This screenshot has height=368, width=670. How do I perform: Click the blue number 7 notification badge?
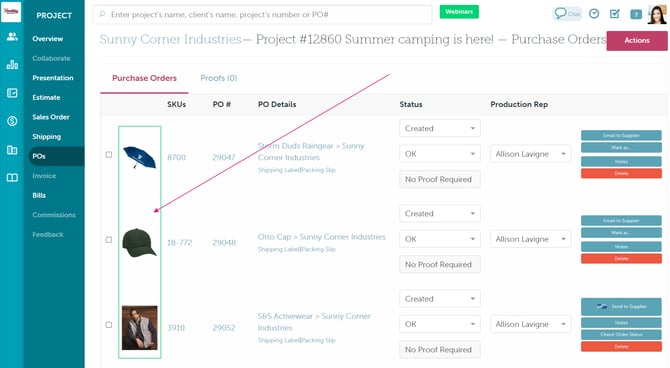636,15
